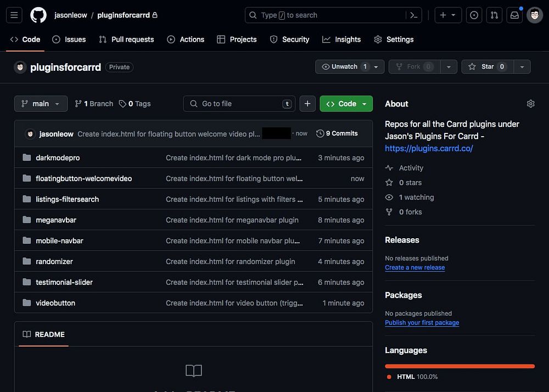Expand the Star lists dropdown arrow
The height and width of the screenshot is (392, 549).
point(522,66)
